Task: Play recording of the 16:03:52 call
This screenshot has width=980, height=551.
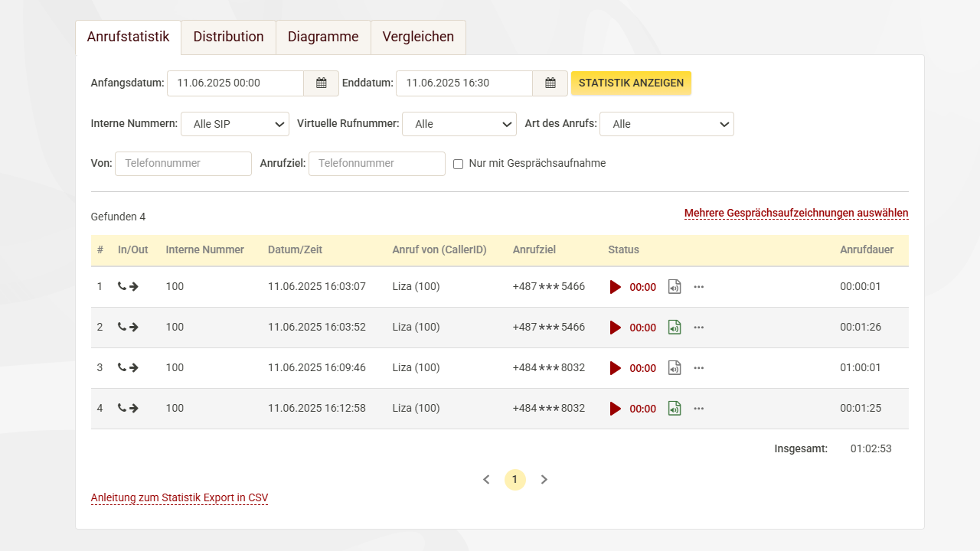Action: pyautogui.click(x=616, y=328)
